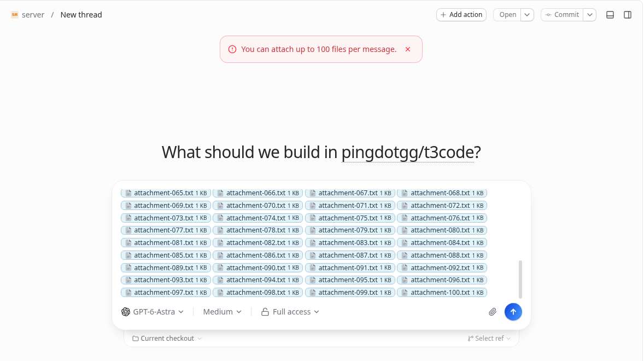The image size is (644, 361).
Task: Click attachment-092.txt chip
Action: [x=442, y=268]
